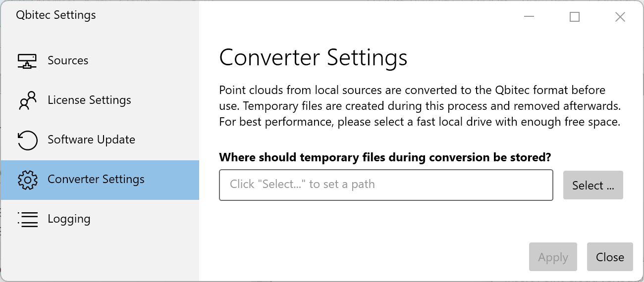Focus the temporary files path field
The image size is (644, 282).
(x=386, y=185)
